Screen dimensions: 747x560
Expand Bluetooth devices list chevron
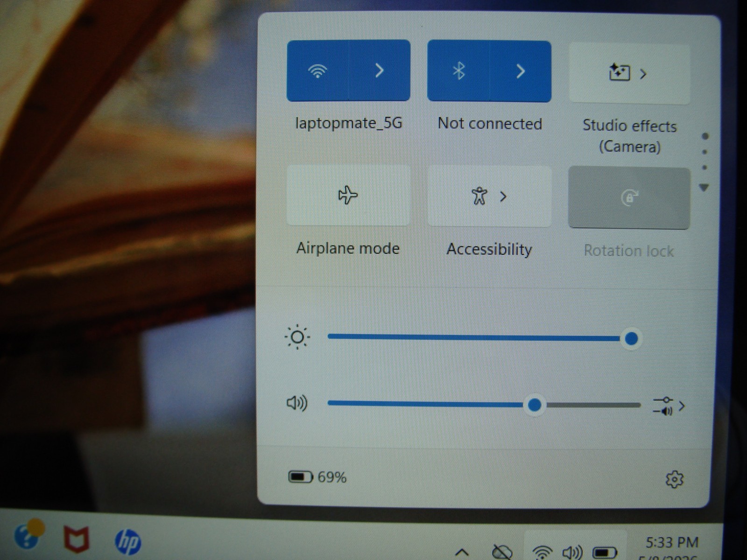coord(520,71)
